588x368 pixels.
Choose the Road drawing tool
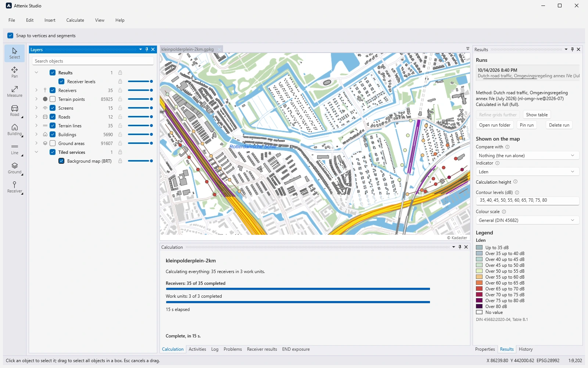(x=15, y=111)
